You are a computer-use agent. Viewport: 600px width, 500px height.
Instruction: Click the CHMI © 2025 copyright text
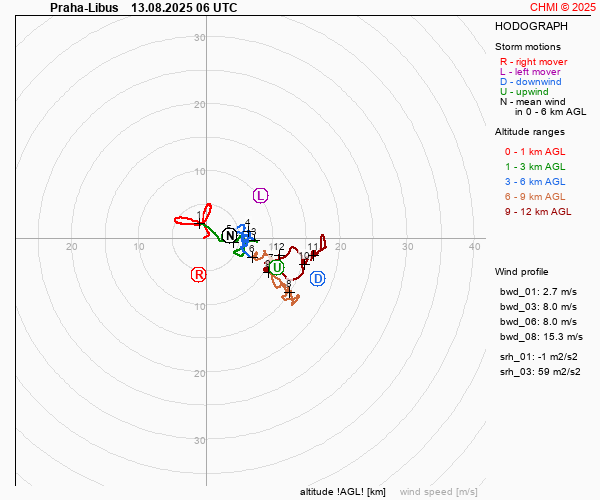point(562,7)
